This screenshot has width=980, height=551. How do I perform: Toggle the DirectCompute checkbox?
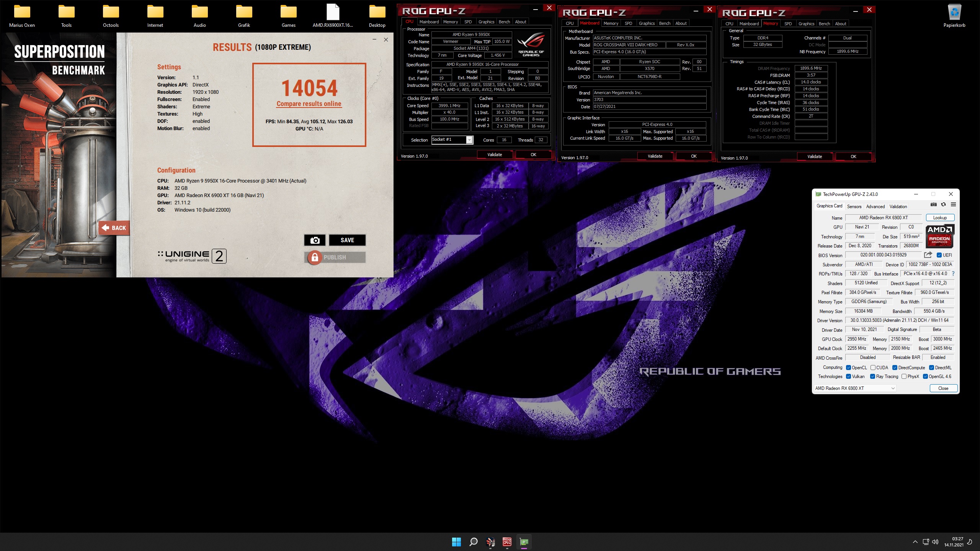point(895,368)
